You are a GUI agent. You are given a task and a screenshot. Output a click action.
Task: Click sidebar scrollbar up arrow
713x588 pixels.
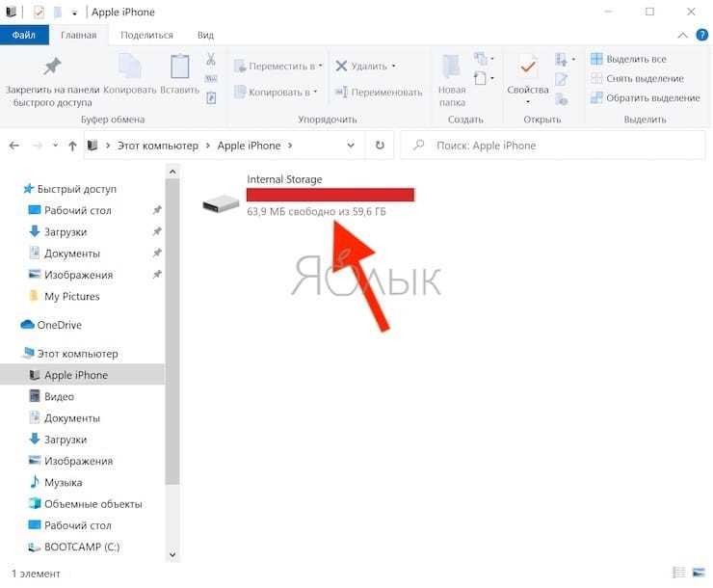click(172, 172)
